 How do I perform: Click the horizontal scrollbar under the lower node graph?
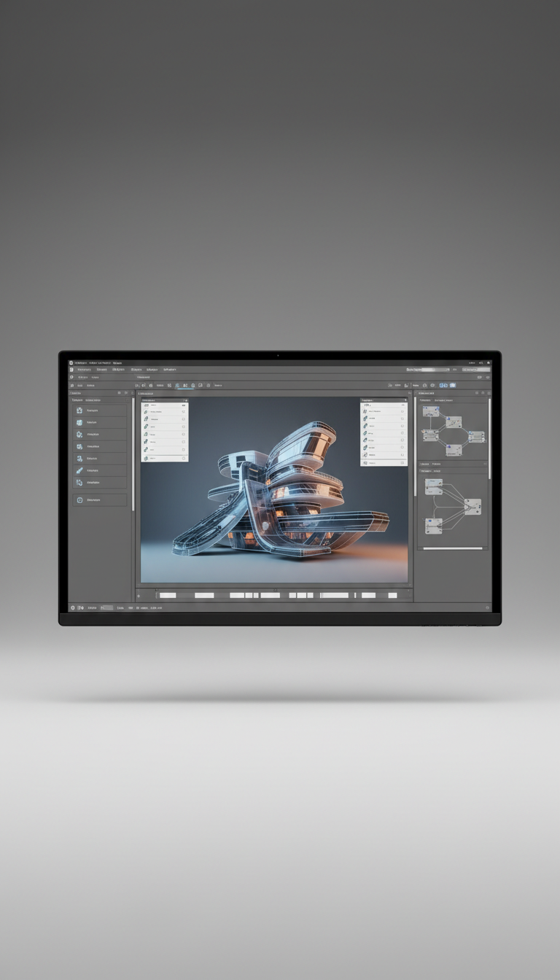point(453,548)
